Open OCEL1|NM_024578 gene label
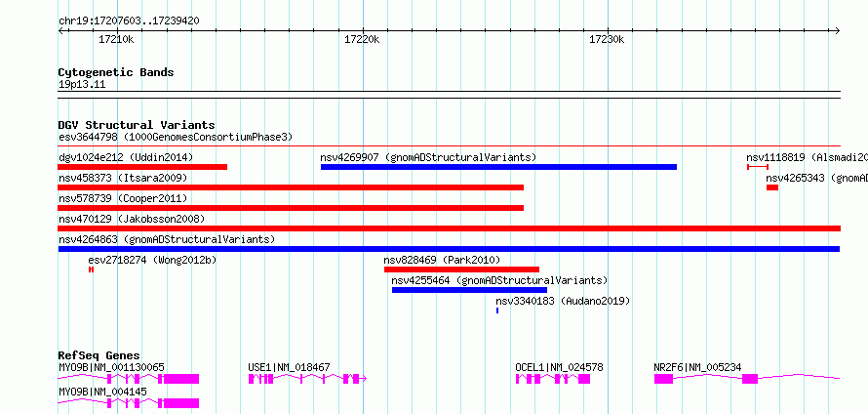The image size is (868, 414). click(x=559, y=367)
